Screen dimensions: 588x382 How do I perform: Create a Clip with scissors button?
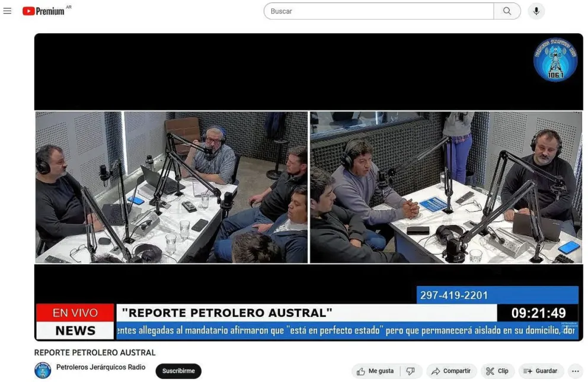497,371
